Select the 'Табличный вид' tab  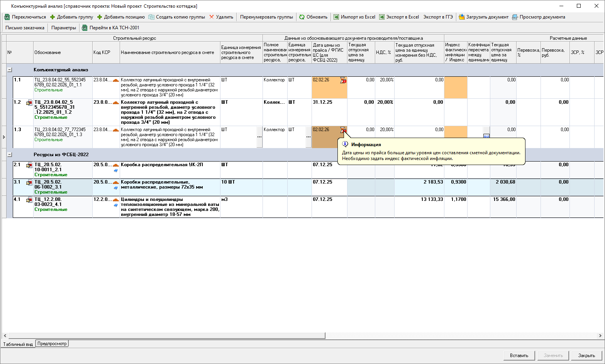[x=18, y=344]
